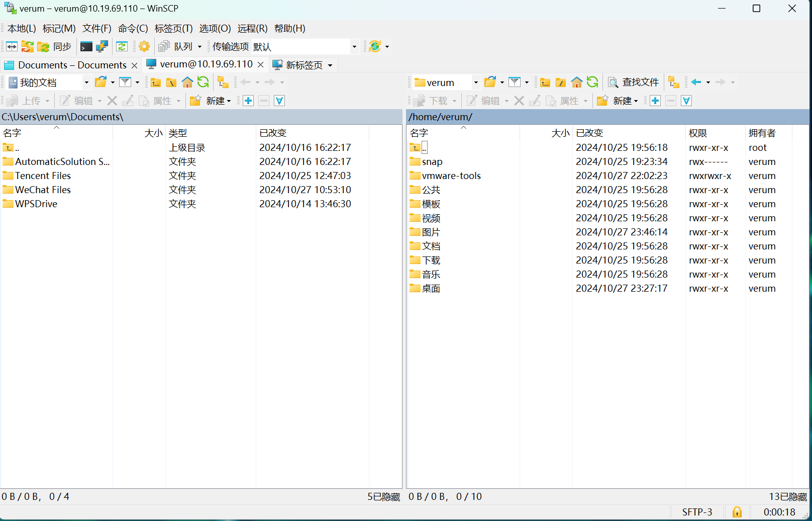Image resolution: width=812 pixels, height=521 pixels.
Task: Expand dropdown next to globe icon
Action: click(387, 47)
